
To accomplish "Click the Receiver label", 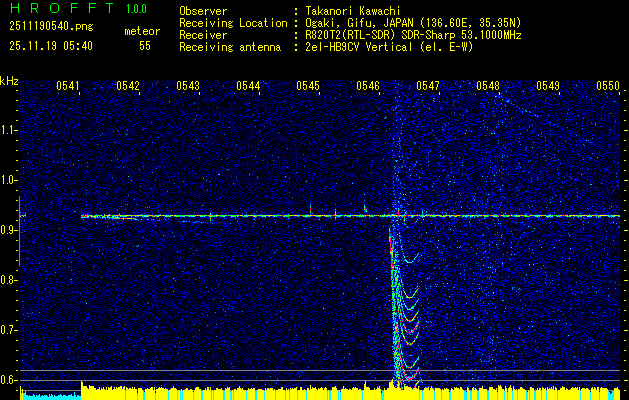I will [x=203, y=35].
